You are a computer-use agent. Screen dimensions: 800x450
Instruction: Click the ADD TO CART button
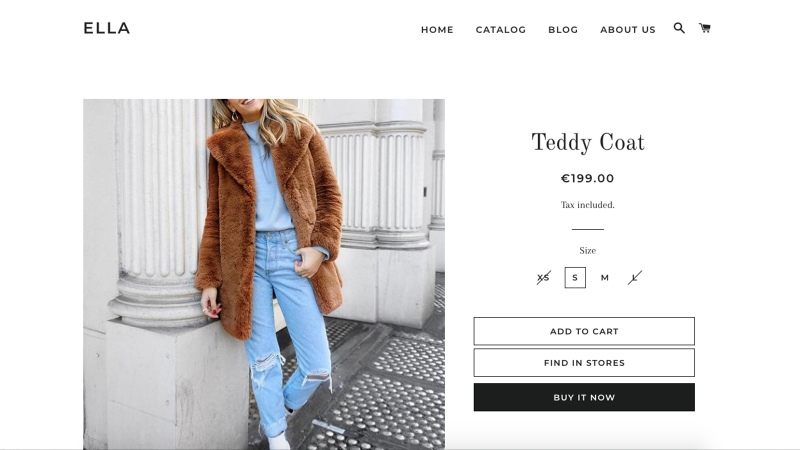point(584,331)
